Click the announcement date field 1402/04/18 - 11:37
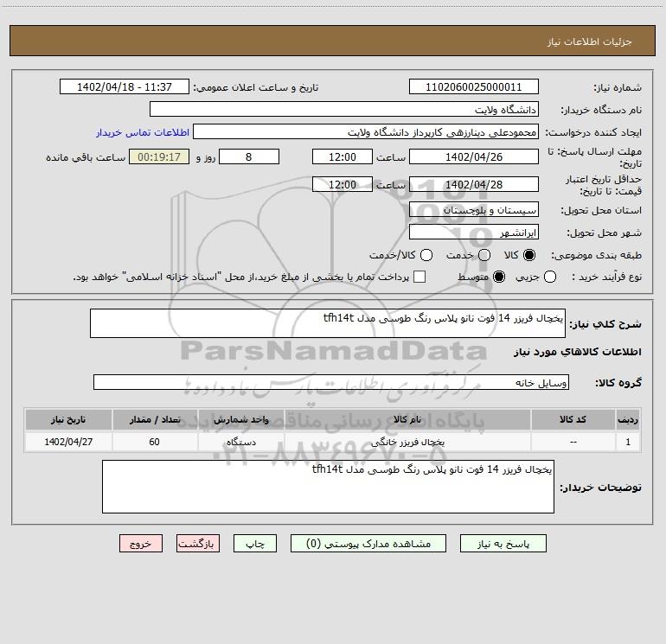The image size is (666, 644). [125, 86]
